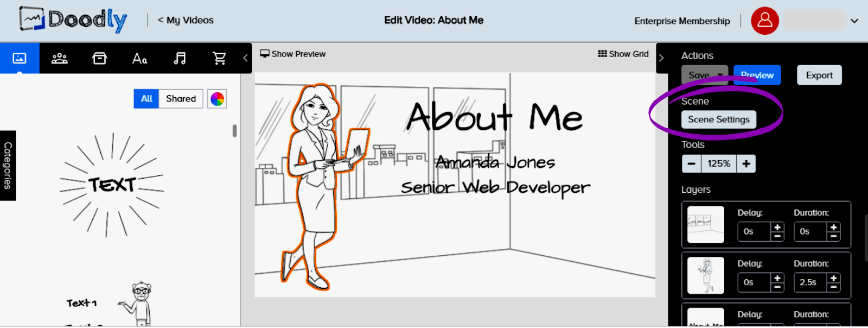Open the Save dropdown arrow

tap(720, 75)
